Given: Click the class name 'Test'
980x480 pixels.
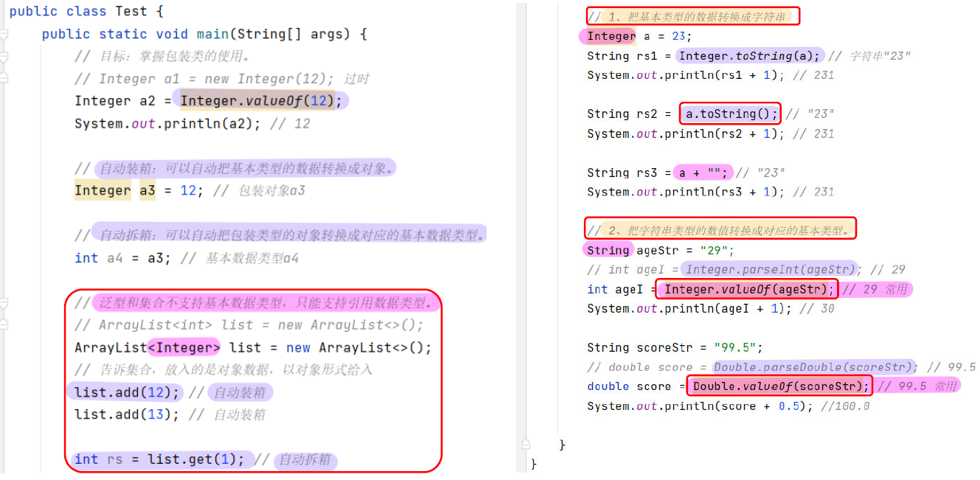Looking at the screenshot, I should [x=131, y=12].
